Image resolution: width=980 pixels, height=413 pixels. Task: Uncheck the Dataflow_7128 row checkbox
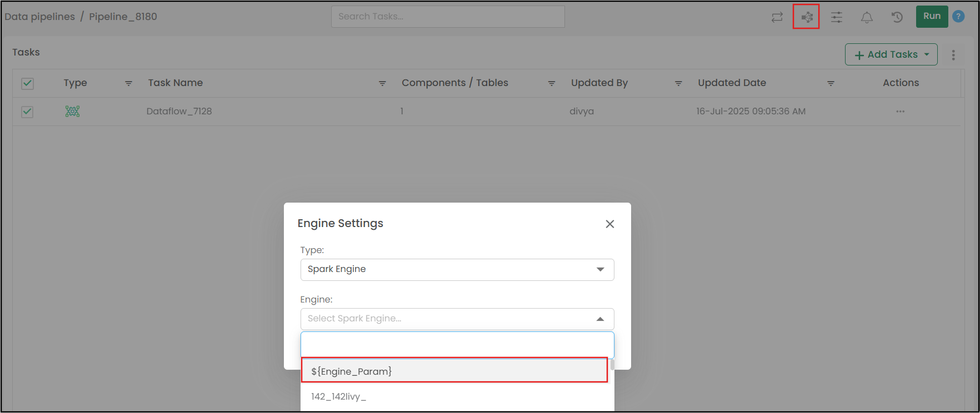pyautogui.click(x=27, y=112)
